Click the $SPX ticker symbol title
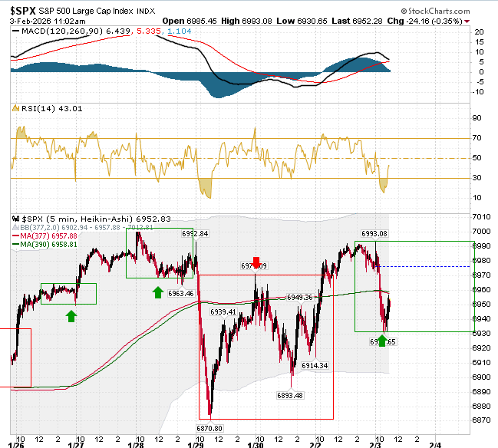The height and width of the screenshot is (448, 498). click(x=22, y=11)
